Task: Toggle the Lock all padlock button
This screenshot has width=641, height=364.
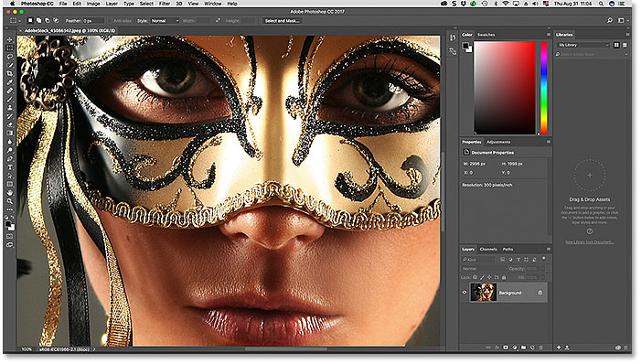Action: (504, 277)
